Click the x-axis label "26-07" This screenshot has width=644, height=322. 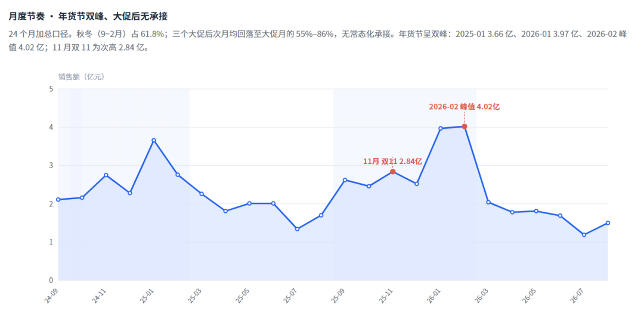pyautogui.click(x=577, y=295)
